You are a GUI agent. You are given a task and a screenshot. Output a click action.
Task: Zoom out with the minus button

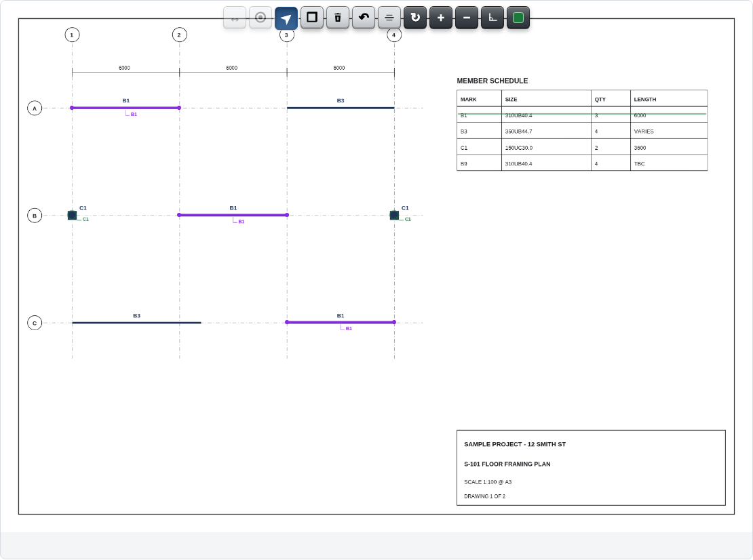click(467, 18)
